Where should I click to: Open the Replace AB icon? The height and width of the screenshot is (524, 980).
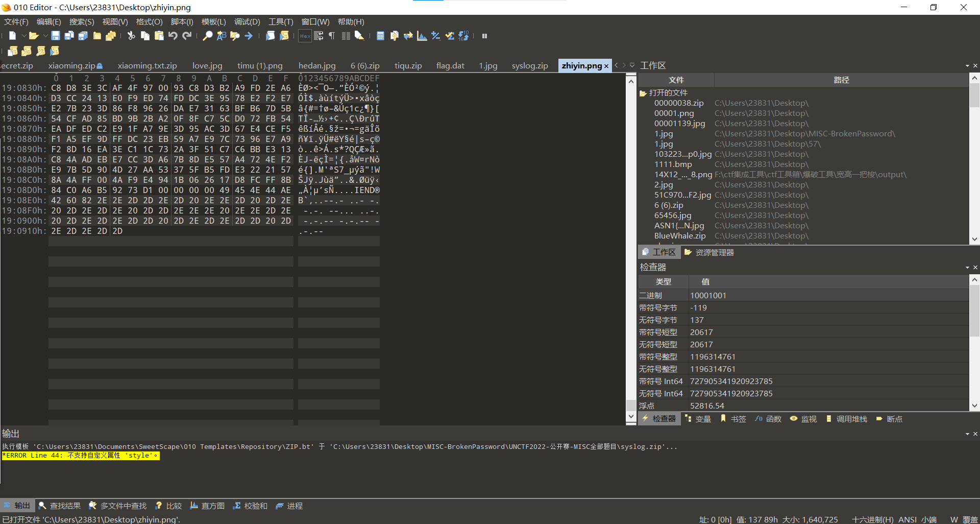click(x=221, y=36)
